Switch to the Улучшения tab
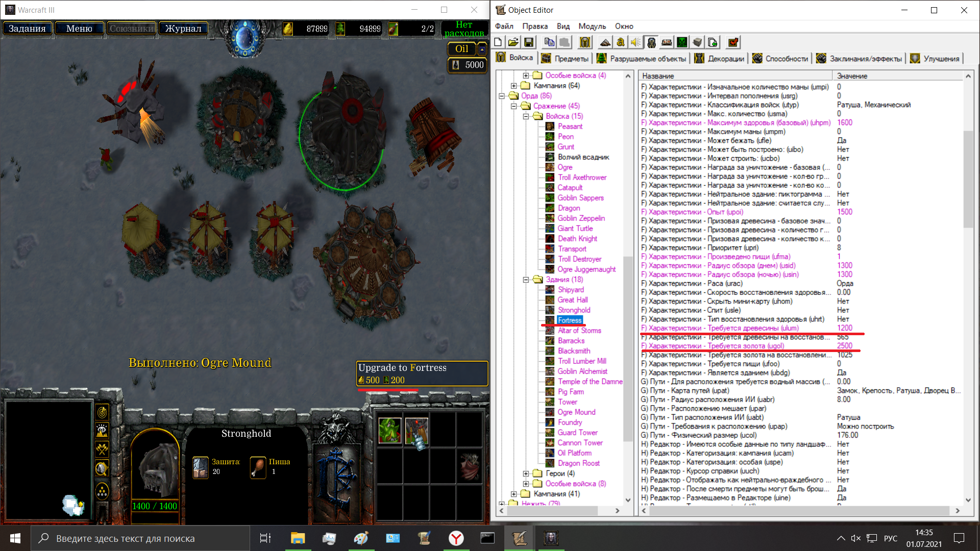Screen dimensions: 980x551 tap(935, 58)
